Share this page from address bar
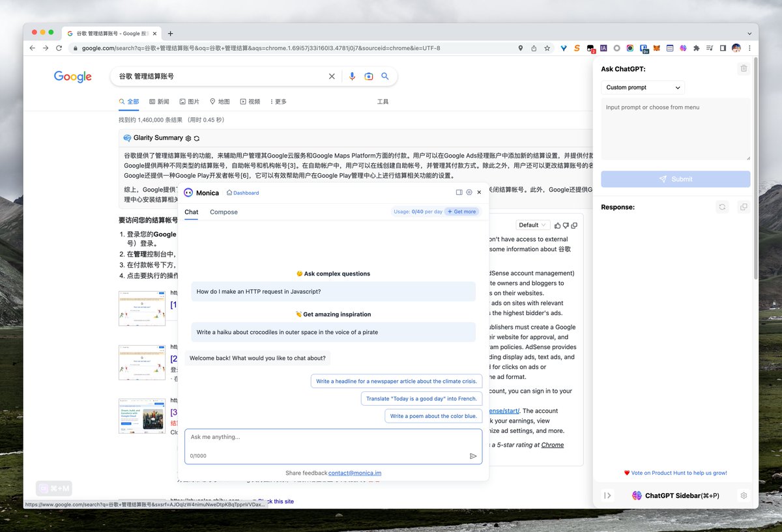Viewport: 782px width, 532px height. coord(534,48)
